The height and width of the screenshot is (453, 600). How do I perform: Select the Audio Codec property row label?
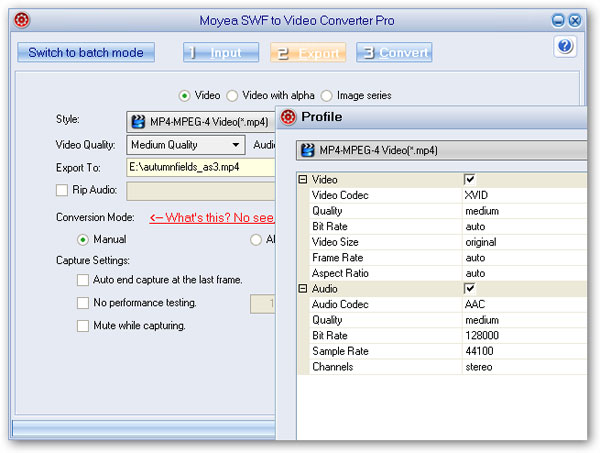(340, 304)
